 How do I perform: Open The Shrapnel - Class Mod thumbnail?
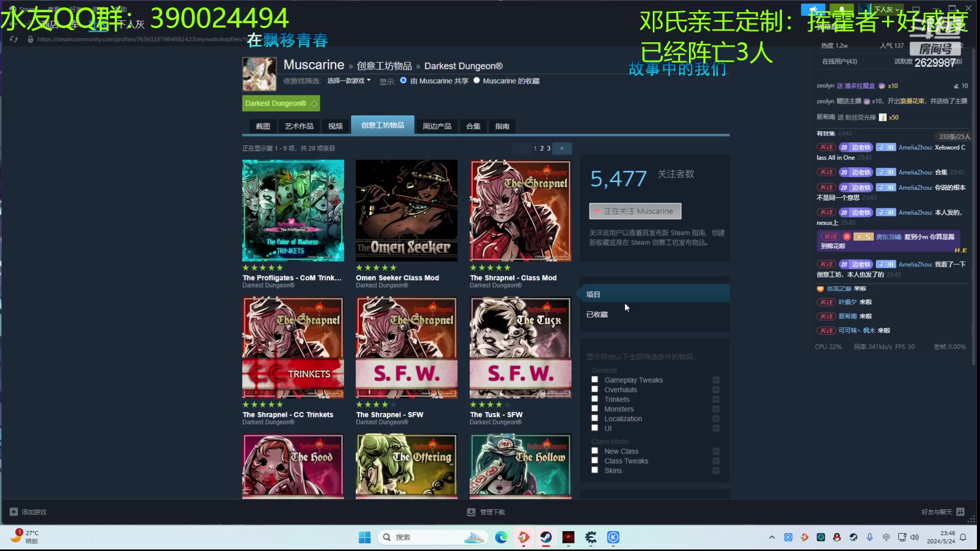(x=521, y=211)
